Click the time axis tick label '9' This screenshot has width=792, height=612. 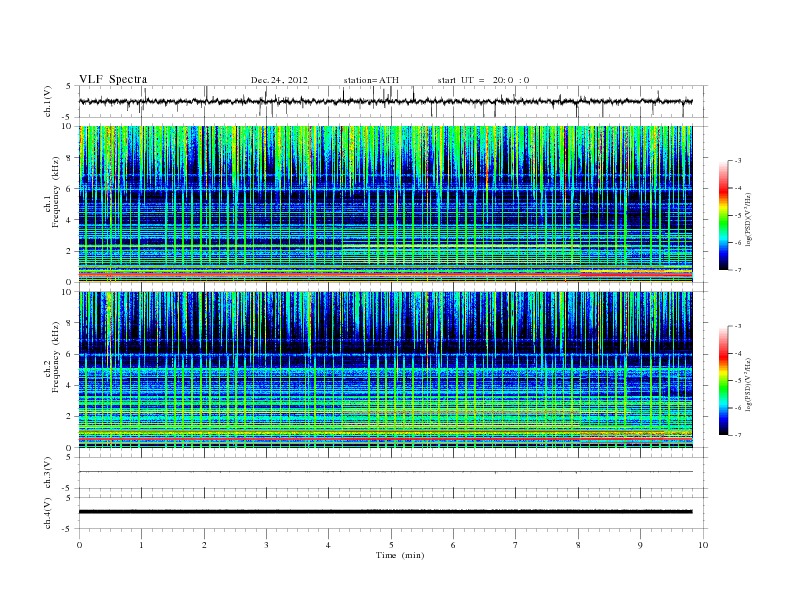tap(640, 545)
